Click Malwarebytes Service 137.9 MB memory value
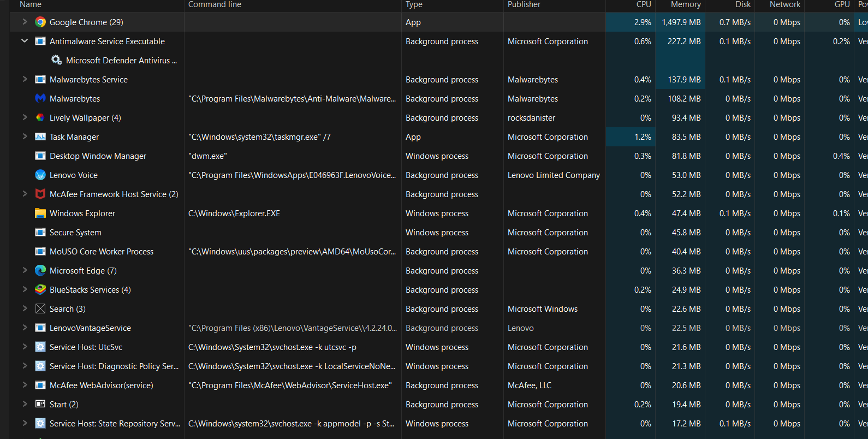 pos(684,79)
